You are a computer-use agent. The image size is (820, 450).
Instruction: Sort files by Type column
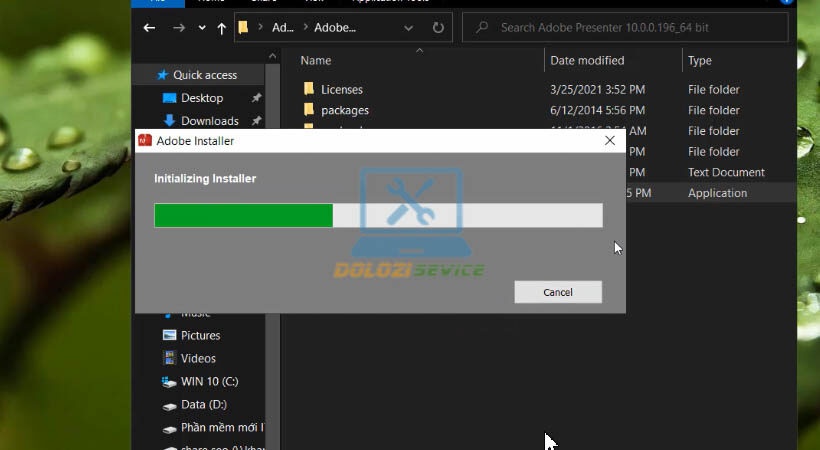[700, 61]
